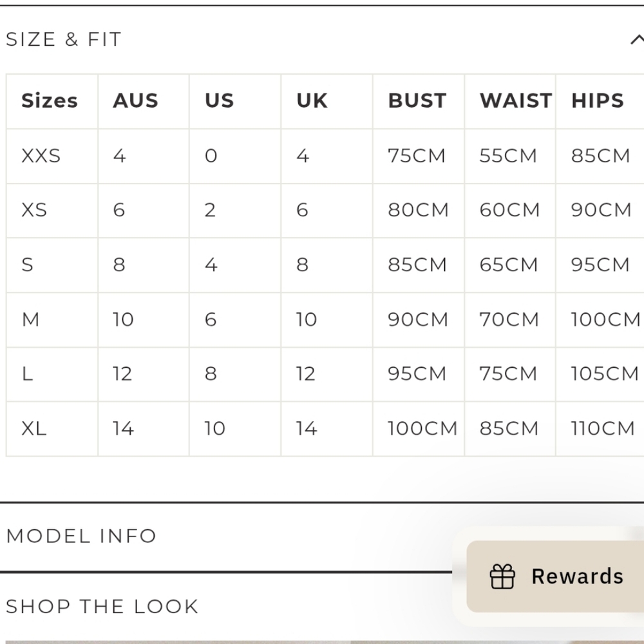Viewport: 644px width, 644px height.
Task: Collapse the Size & Fit chevron arrow
Action: [637, 40]
